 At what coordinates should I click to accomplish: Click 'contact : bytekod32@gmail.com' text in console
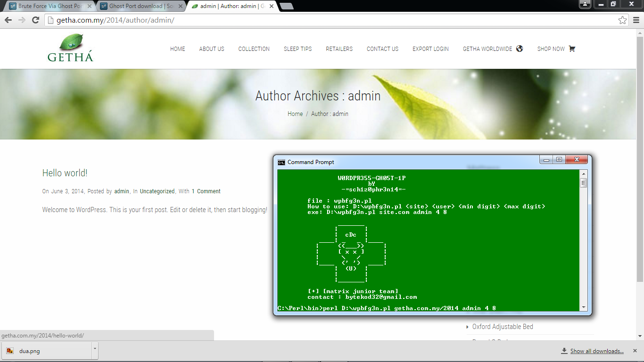tap(362, 297)
